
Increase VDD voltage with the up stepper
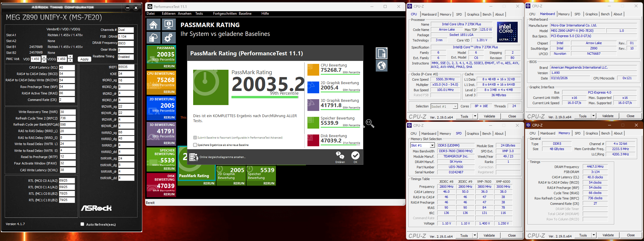(x=44, y=57)
